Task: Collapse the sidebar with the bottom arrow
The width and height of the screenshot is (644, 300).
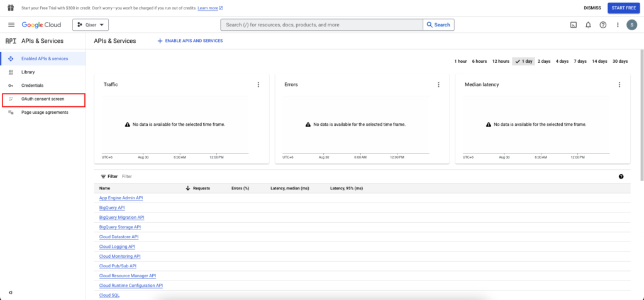Action: pos(11,292)
